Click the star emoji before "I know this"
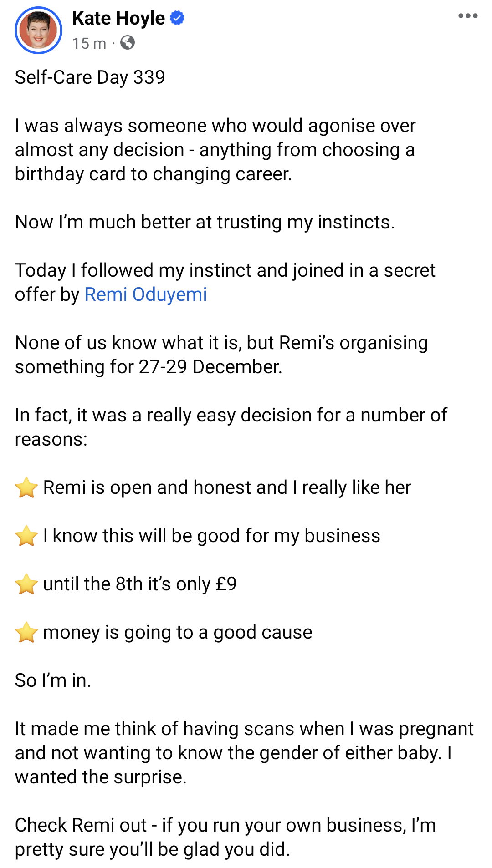492x868 pixels. (26, 536)
